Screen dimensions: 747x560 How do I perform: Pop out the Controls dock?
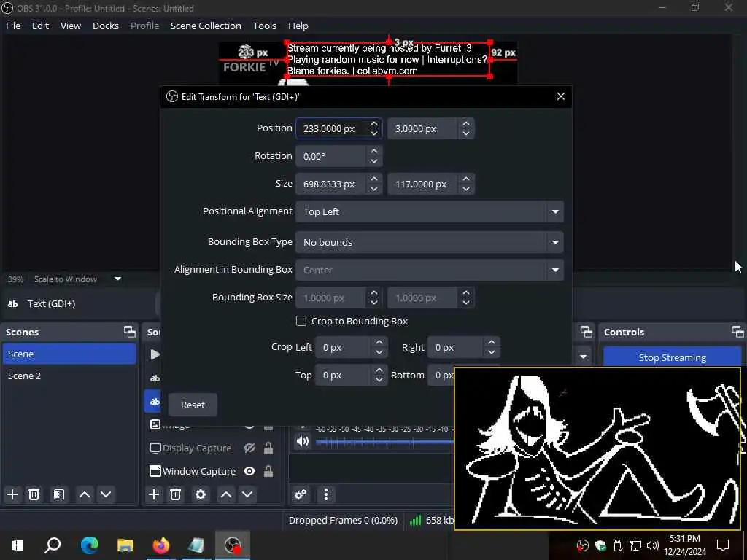pos(738,332)
